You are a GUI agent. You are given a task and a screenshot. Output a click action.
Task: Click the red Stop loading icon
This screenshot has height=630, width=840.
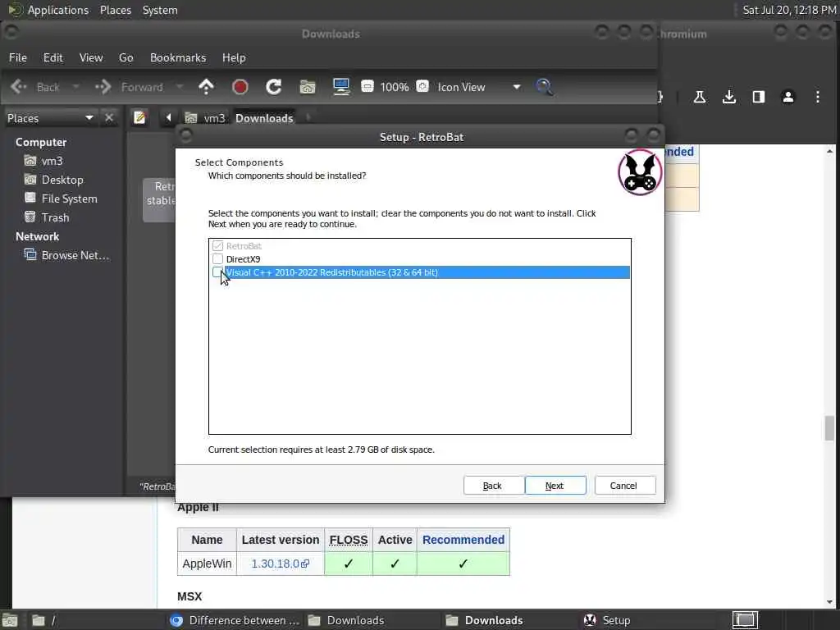tap(240, 86)
